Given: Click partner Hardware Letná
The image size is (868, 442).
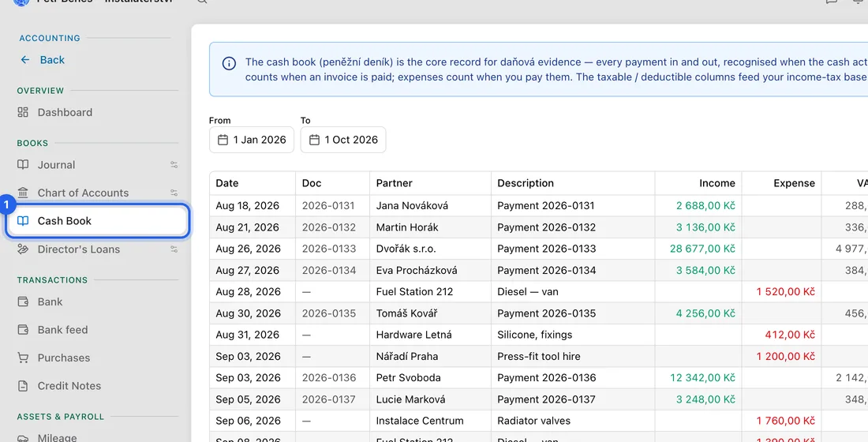Looking at the screenshot, I should [414, 335].
